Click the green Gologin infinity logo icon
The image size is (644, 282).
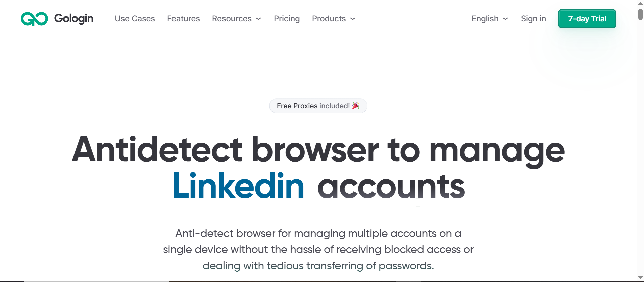pos(34,19)
